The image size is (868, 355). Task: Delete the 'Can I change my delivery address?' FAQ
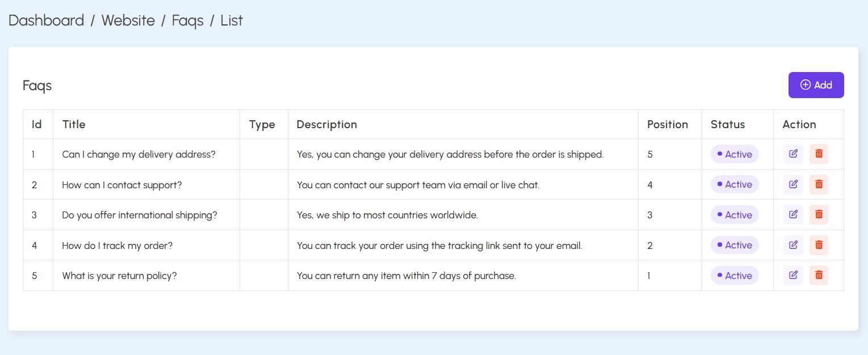819,154
